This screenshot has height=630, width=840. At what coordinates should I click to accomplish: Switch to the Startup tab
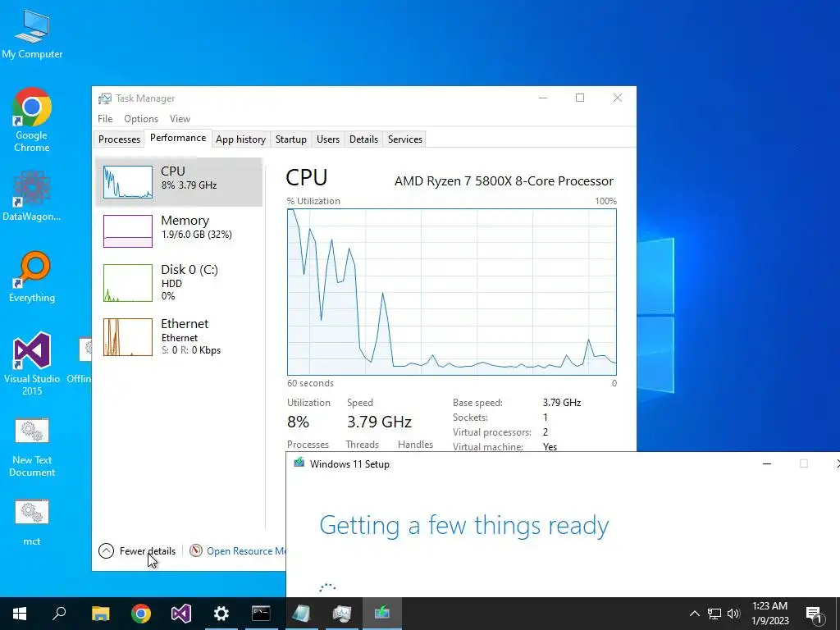coord(291,139)
